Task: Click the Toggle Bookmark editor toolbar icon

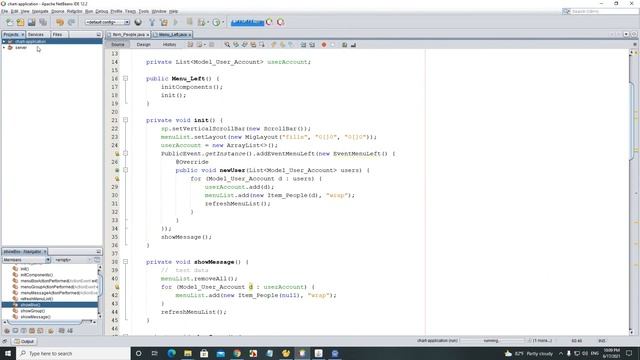Action: (291, 44)
